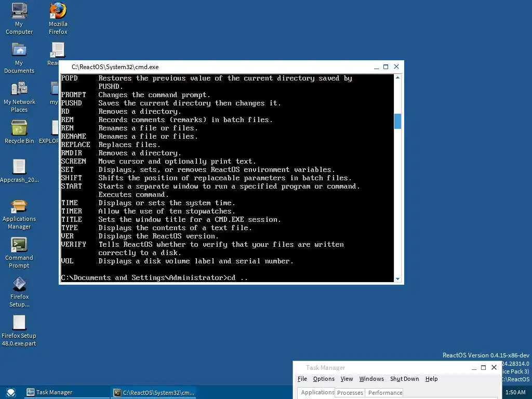Screen dimensions: 532x399
Task: Click the 'cd ..' command prompt line
Action: click(x=154, y=278)
